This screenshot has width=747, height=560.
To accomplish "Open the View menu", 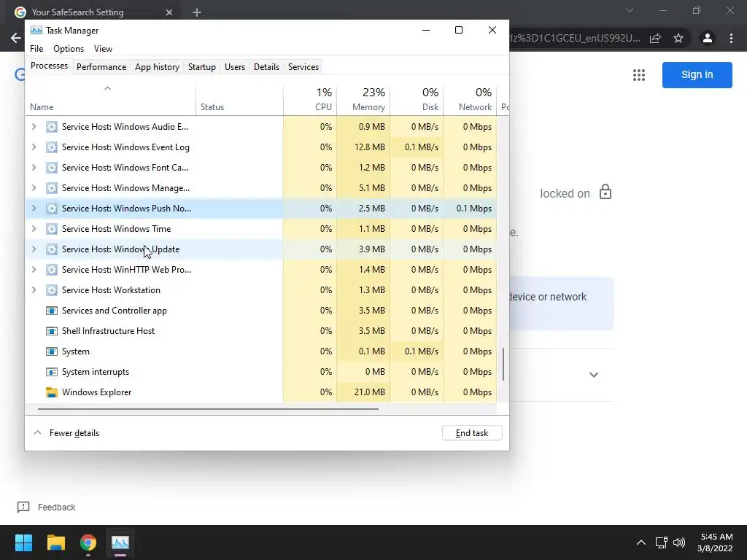I will [x=103, y=49].
